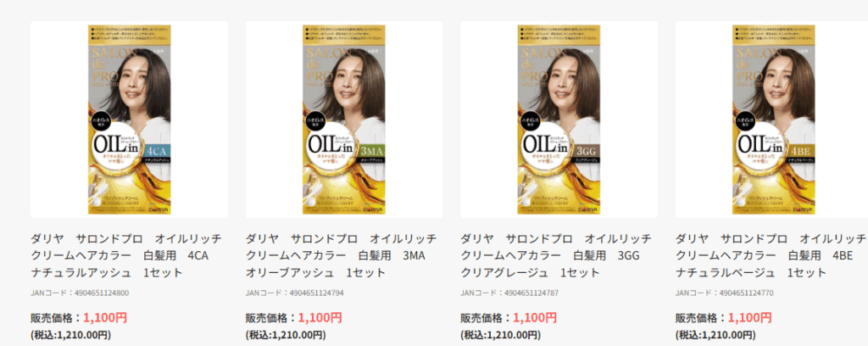Open the 3MA Olive Ash product image

(344, 120)
